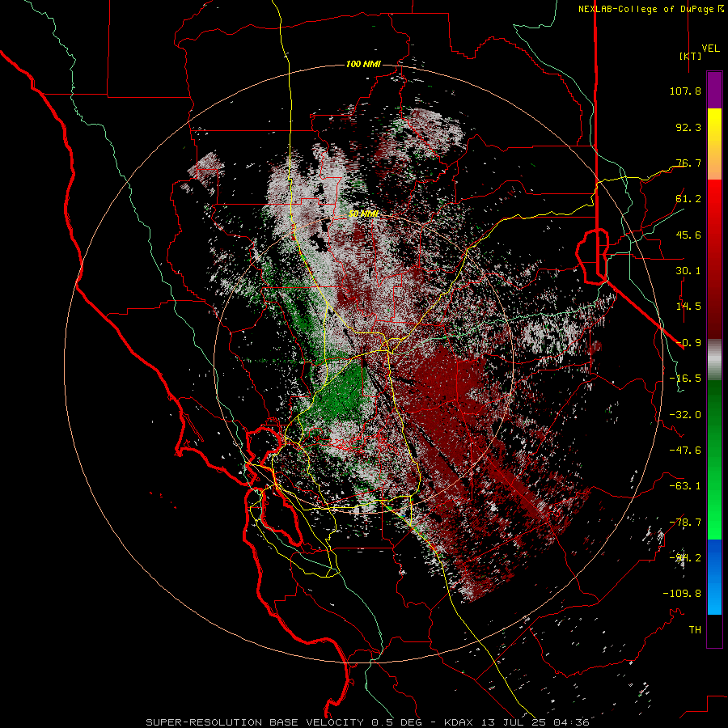728x728 pixels.
Task: Click the gray near-zero segment of the color bar
Action: 714,360
